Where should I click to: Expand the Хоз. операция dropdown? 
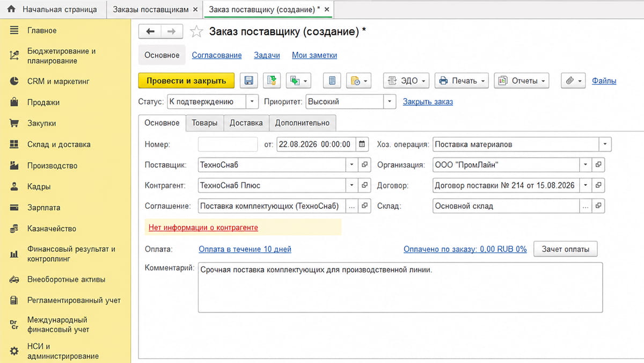coord(605,144)
